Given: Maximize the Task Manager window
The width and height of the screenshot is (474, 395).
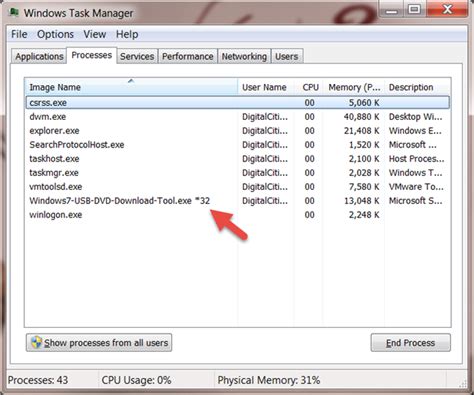Looking at the screenshot, I should point(414,9).
